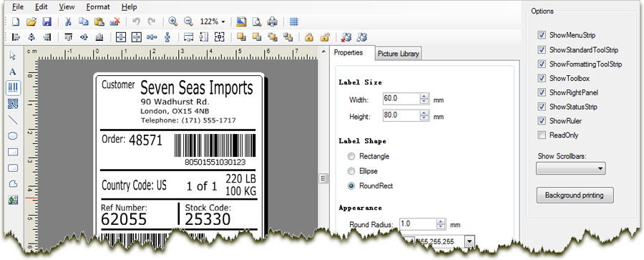Open the View menu
The height and width of the screenshot is (260, 644).
[67, 6]
